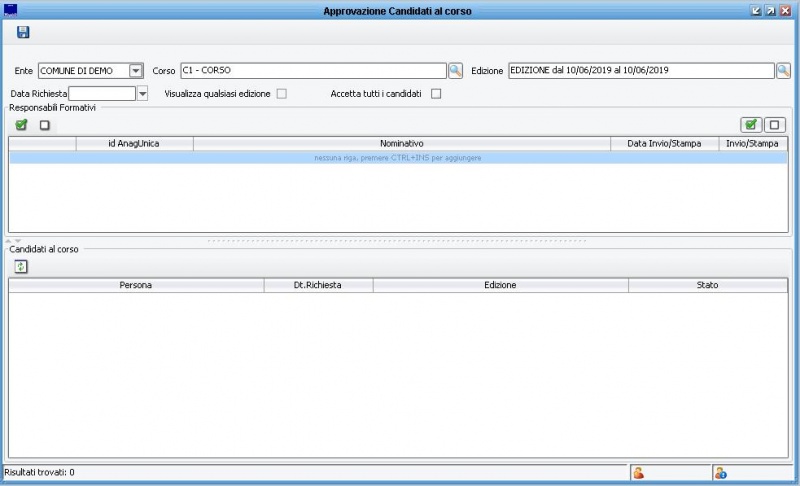Click the right-side green check button

[751, 125]
